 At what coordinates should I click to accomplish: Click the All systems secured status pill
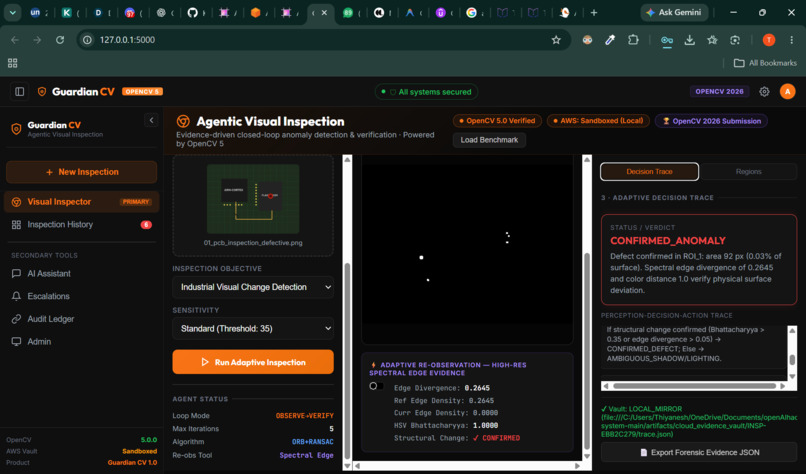point(426,92)
